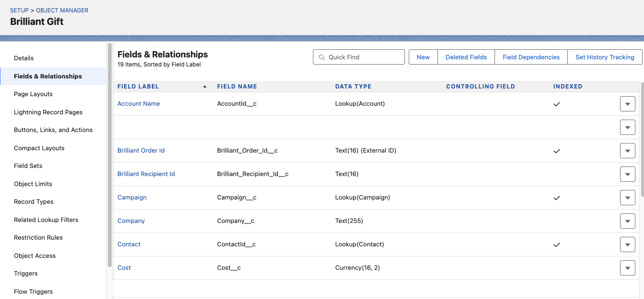Go to Page Layouts in sidebar
Viewport: 644px width, 299px height.
tap(33, 94)
